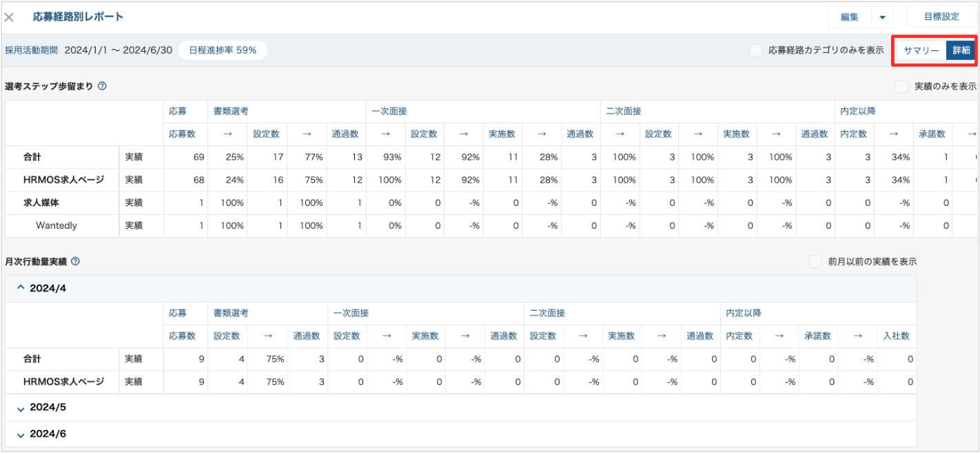
Task: Click the 編集 button
Action: (849, 17)
